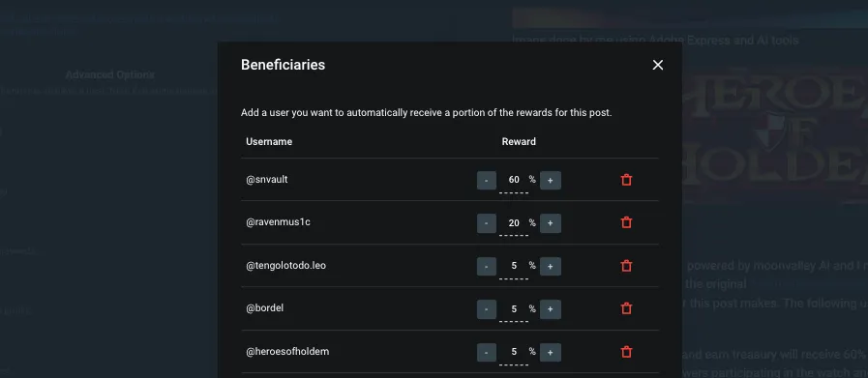Delete the @tengolotodo.leo beneficiary row
Image resolution: width=868 pixels, height=378 pixels.
click(626, 266)
